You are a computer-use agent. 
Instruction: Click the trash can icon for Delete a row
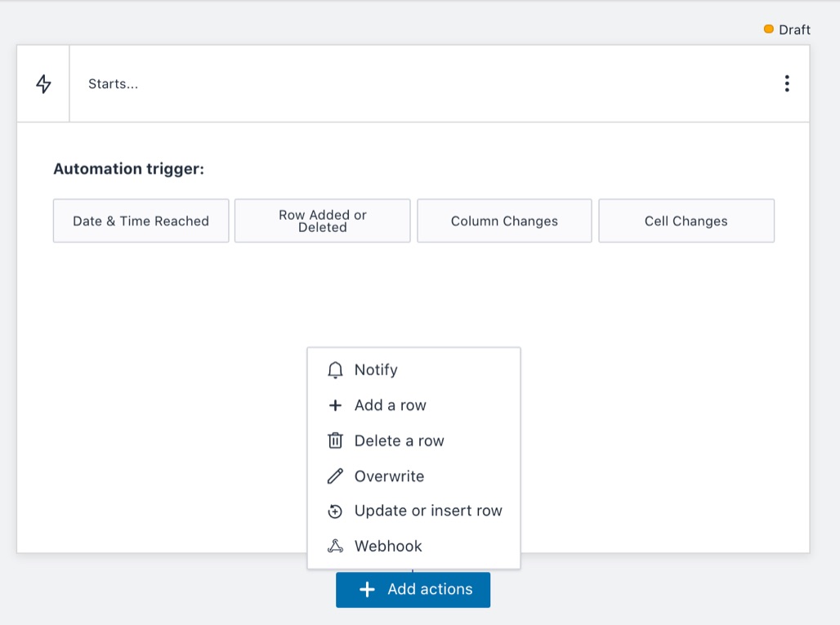coord(335,441)
